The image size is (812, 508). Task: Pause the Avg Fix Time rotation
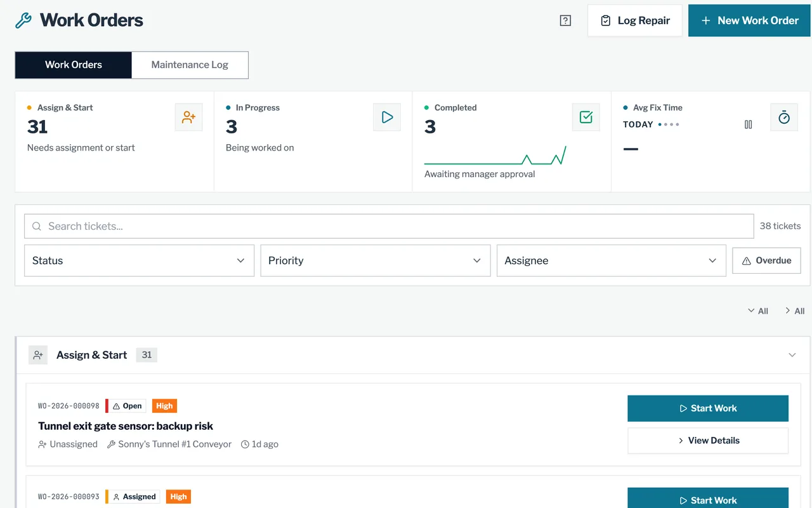tap(749, 124)
